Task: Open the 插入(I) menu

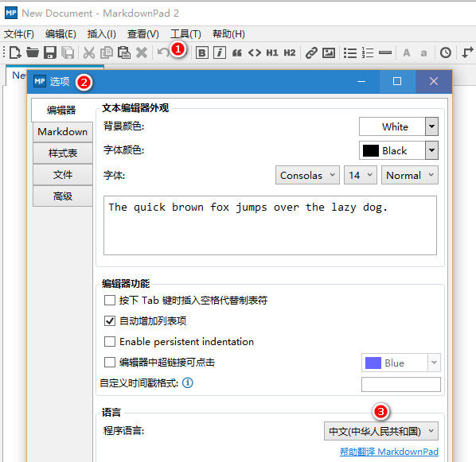Action: tap(101, 34)
